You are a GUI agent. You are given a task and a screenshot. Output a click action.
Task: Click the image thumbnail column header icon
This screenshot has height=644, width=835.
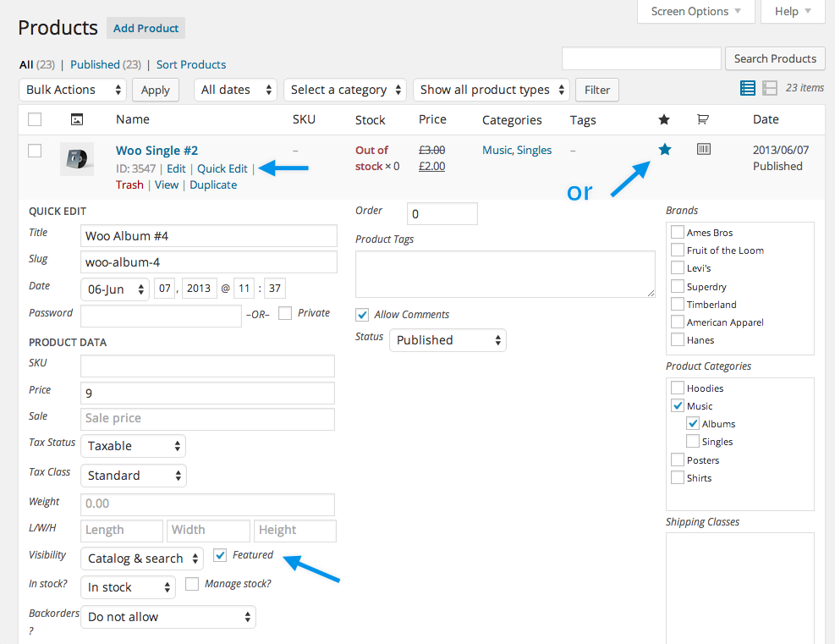coord(76,119)
